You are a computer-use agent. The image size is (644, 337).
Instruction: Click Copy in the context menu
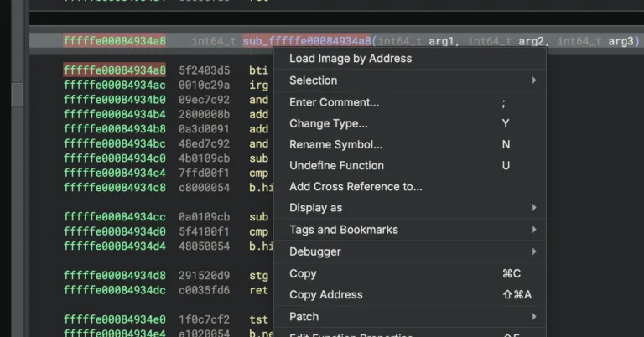[x=303, y=273]
